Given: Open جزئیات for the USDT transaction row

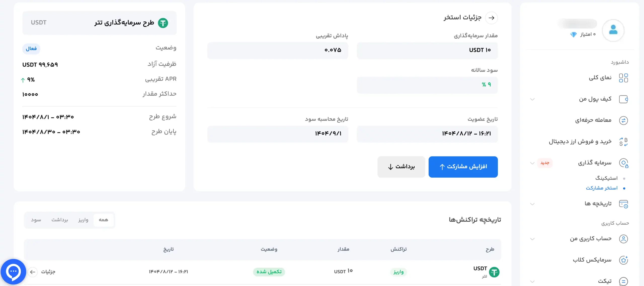Looking at the screenshot, I should click(x=49, y=272).
